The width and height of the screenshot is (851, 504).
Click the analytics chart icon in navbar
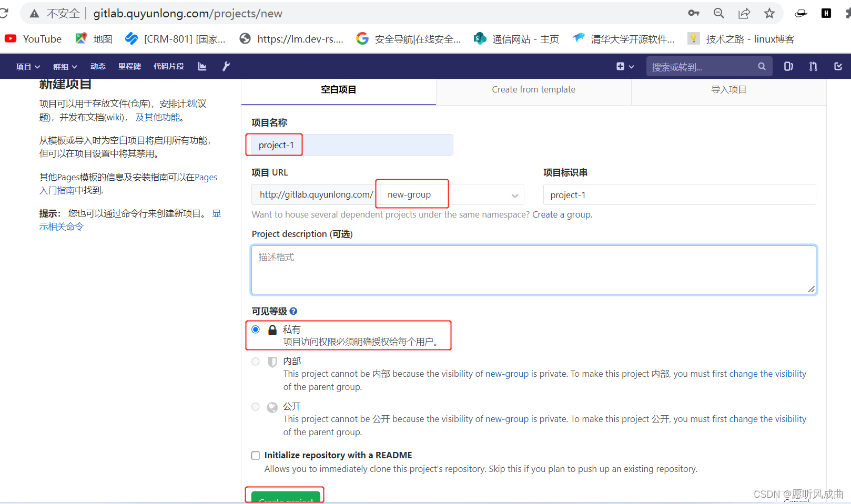[x=202, y=66]
